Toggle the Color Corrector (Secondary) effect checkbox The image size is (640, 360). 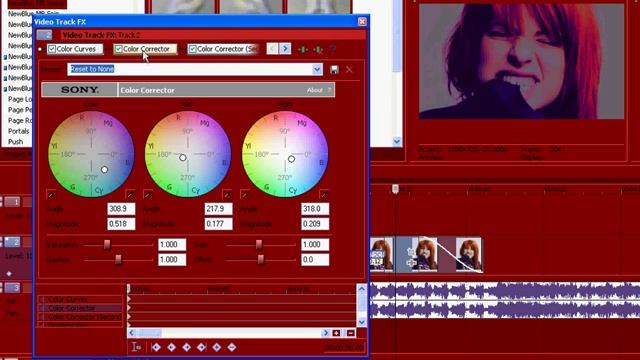point(193,49)
